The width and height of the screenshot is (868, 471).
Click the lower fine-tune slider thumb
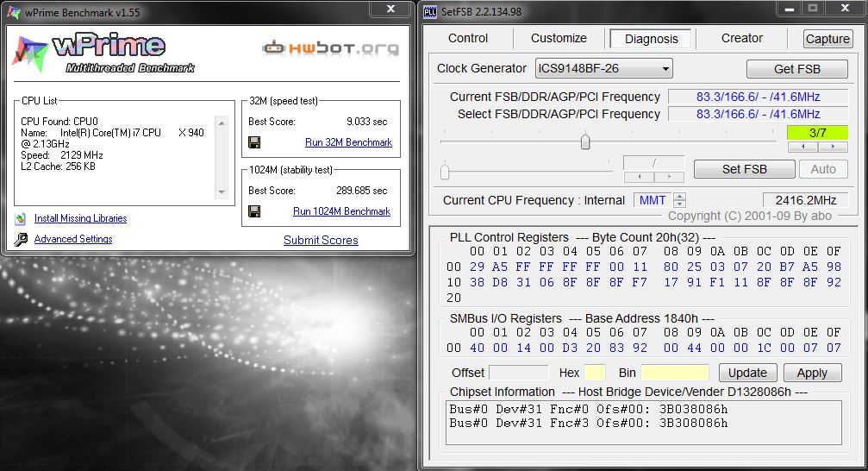pyautogui.click(x=445, y=171)
